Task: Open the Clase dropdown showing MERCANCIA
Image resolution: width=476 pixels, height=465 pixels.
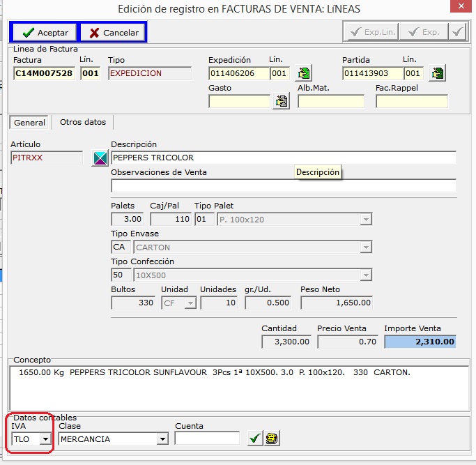Action: click(162, 439)
